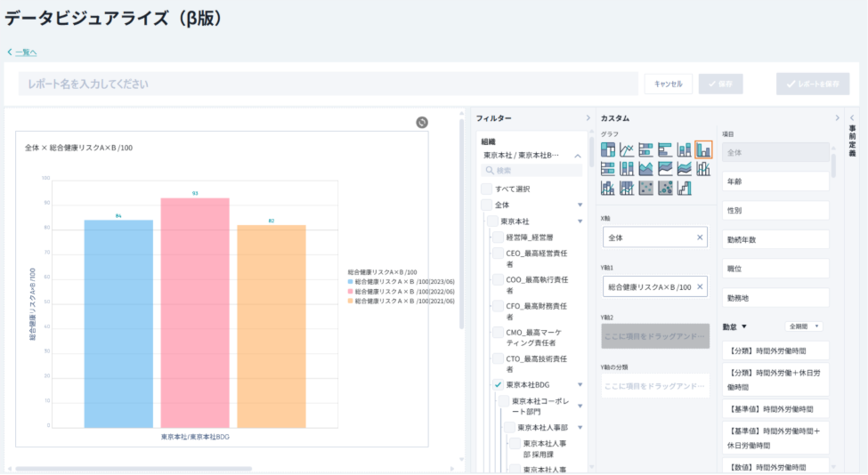Select the stacked horizontal bar chart icon in the top row

point(645,149)
